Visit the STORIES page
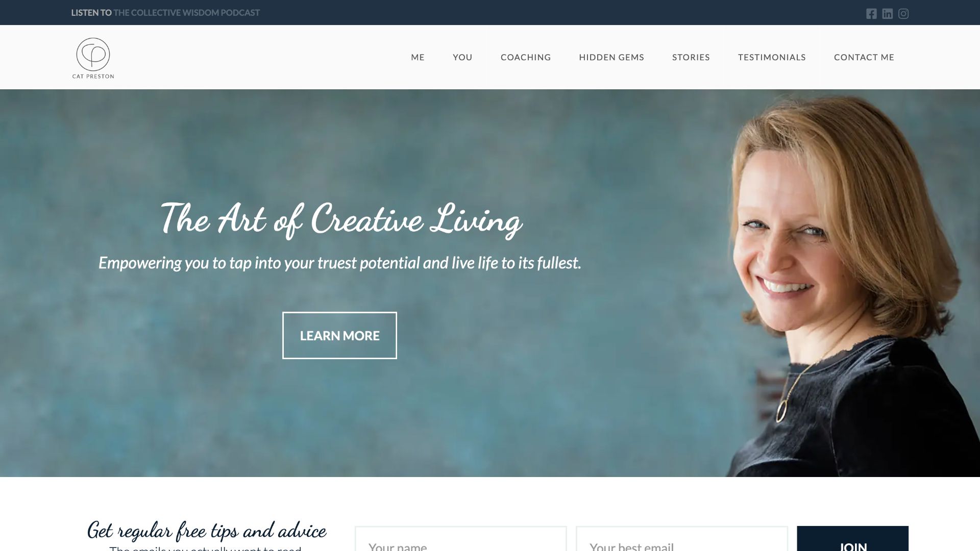The height and width of the screenshot is (551, 980). click(x=691, y=57)
